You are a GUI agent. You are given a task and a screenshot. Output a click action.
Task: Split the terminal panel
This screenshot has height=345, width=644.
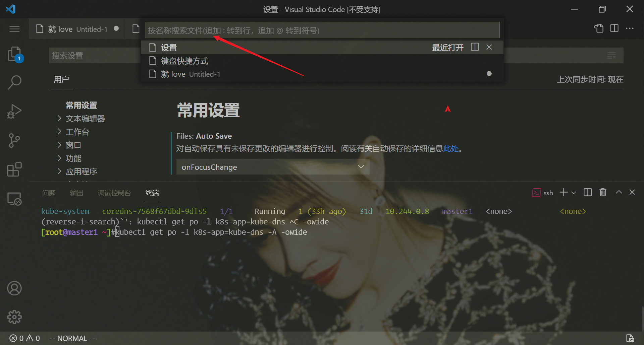[x=588, y=192]
